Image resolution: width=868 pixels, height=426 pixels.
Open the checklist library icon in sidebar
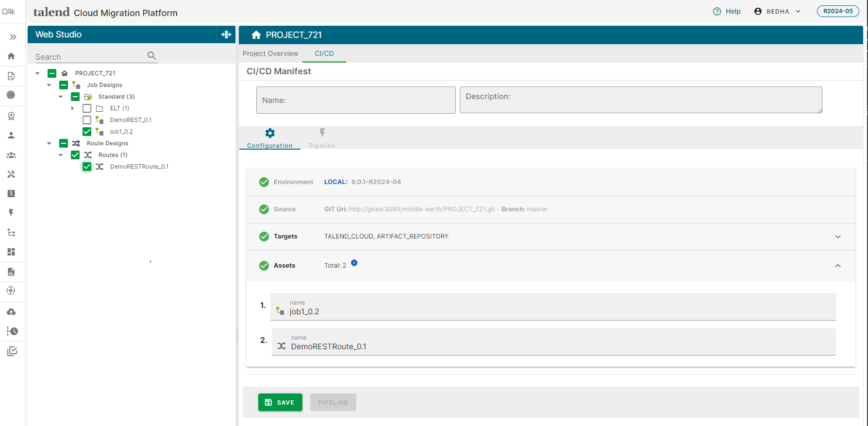point(12,351)
